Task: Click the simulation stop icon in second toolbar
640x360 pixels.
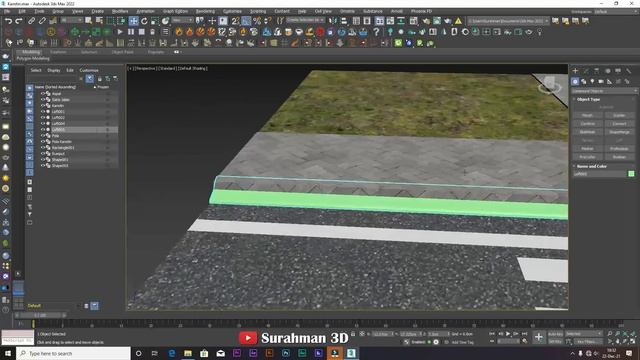Action: point(142,31)
